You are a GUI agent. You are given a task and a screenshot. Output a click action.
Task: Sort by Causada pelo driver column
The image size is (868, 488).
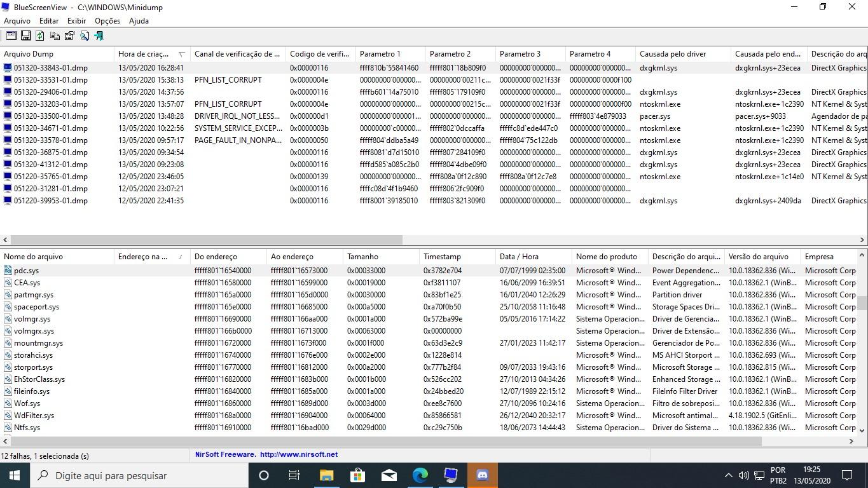click(683, 54)
